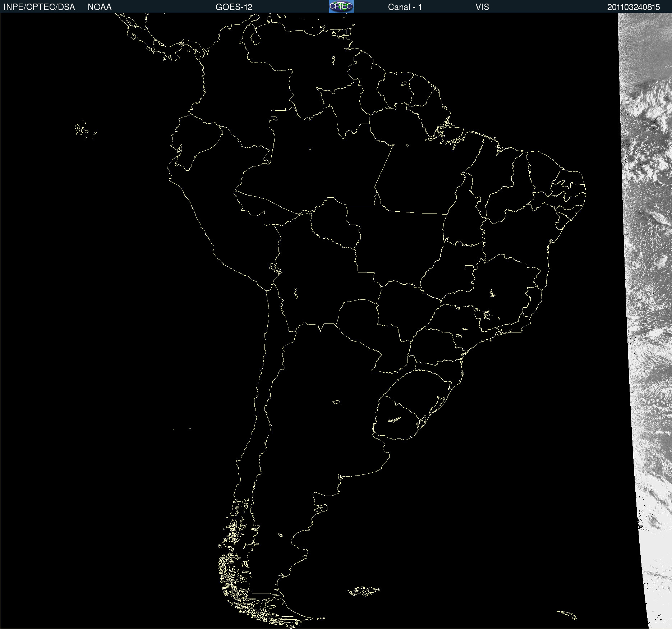Screen dimensions: 672x629
Task: Click the GOES-12 satellite label
Action: coord(234,7)
